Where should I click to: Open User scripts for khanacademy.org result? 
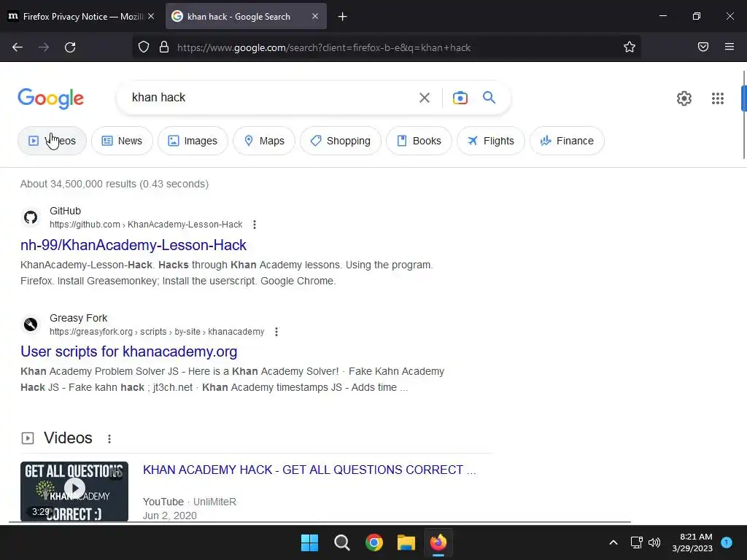pos(128,351)
